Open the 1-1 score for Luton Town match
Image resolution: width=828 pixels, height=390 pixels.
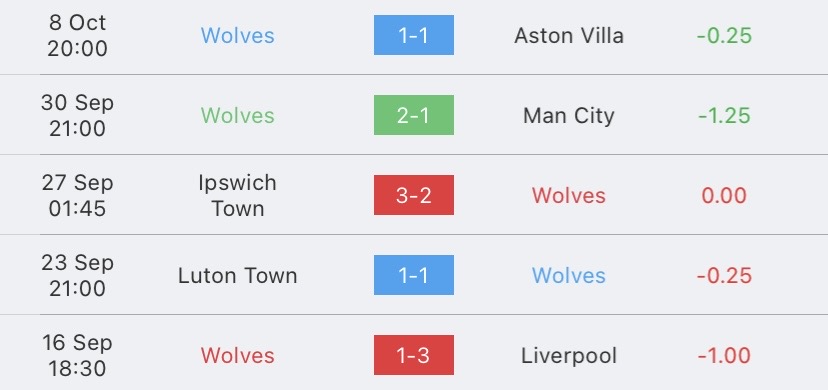tap(413, 275)
